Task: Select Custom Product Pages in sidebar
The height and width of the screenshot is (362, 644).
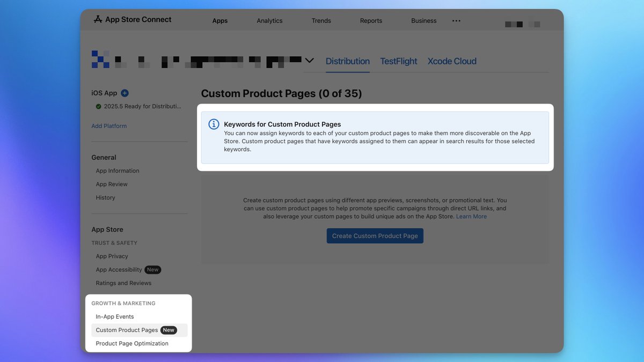Action: [x=140, y=330]
